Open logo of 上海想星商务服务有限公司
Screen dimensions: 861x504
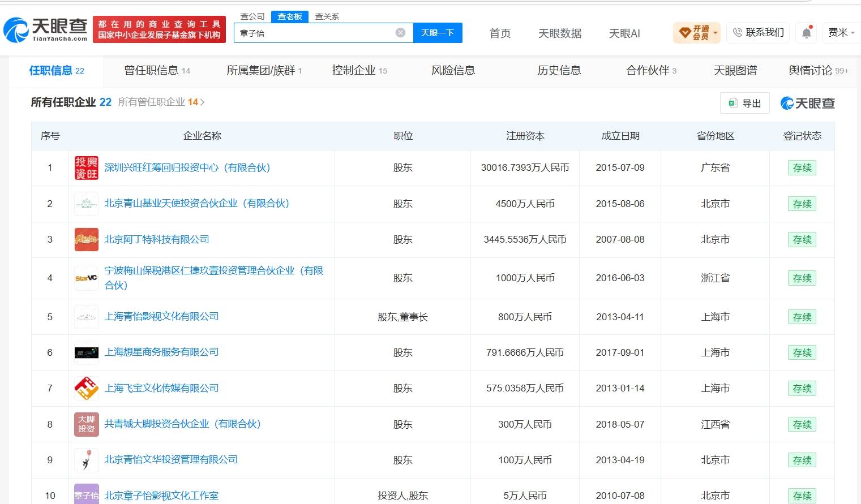pyautogui.click(x=87, y=352)
